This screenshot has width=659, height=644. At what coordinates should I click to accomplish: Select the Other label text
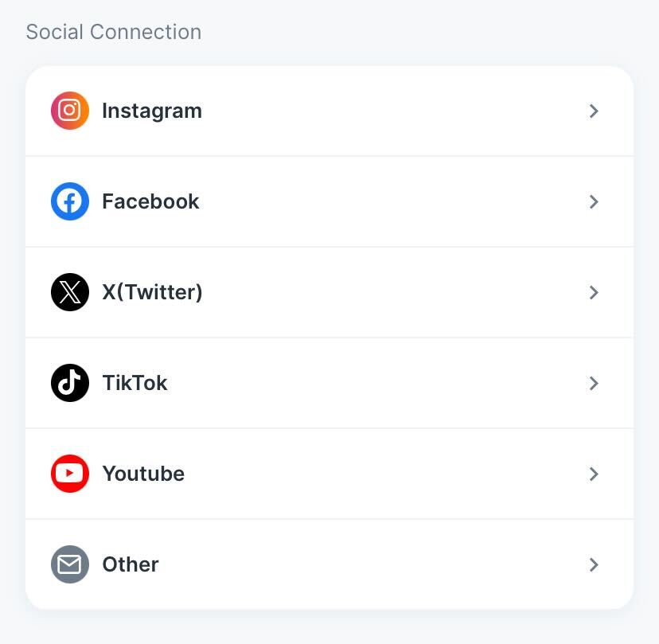pos(131,564)
